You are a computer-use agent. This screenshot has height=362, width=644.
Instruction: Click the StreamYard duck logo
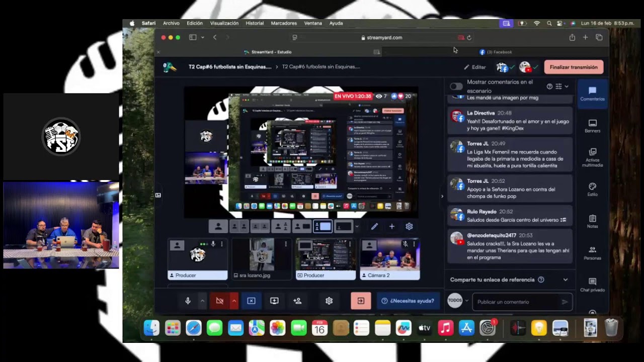(170, 67)
